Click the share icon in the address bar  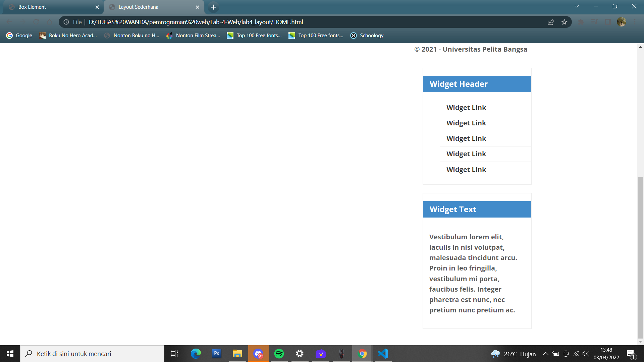click(550, 22)
